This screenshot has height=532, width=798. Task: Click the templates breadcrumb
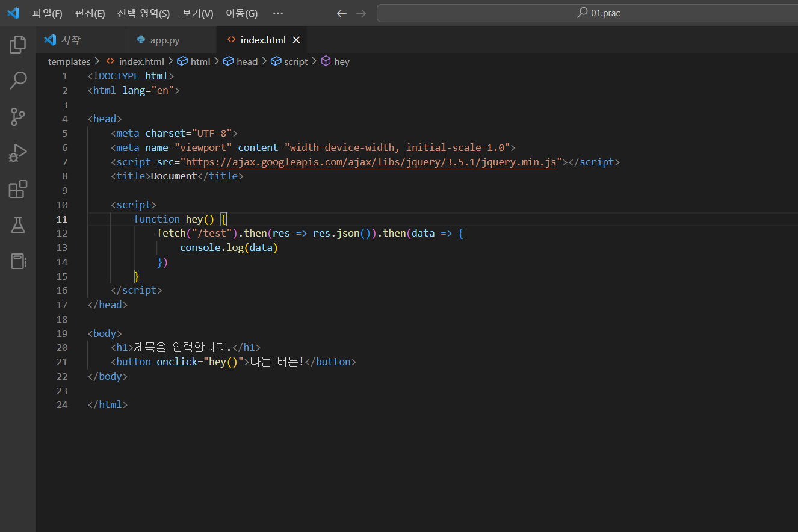tap(69, 61)
